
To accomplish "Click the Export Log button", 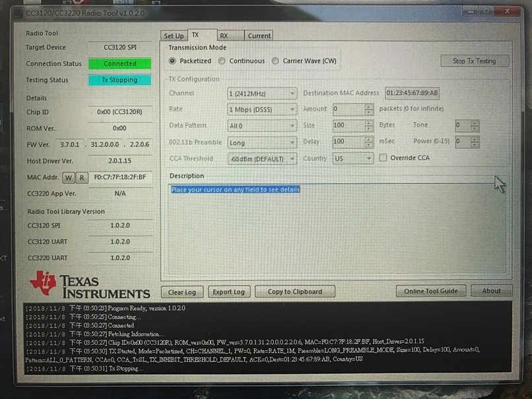I will (228, 292).
